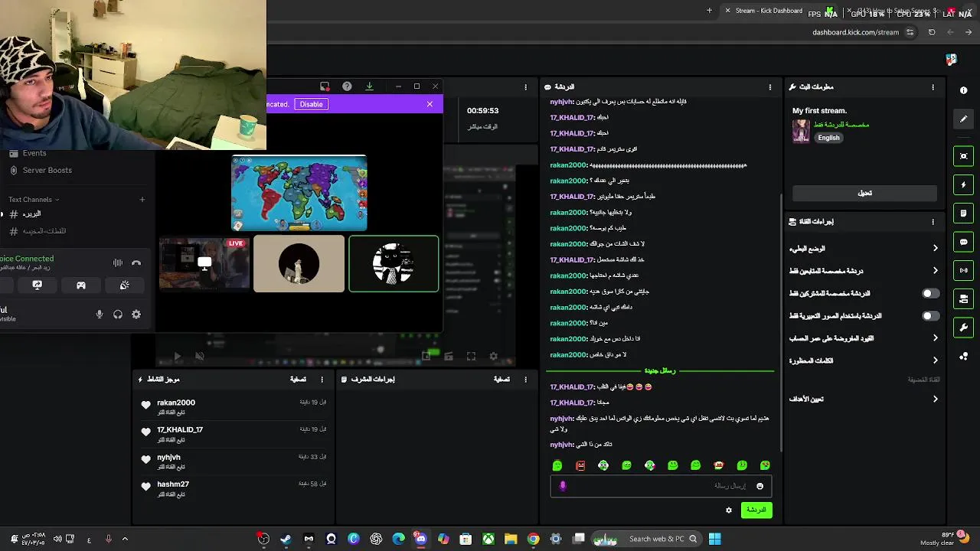The width and height of the screenshot is (980, 551).
Task: Click the broadcast signal icon in right sidebar
Action: click(963, 270)
